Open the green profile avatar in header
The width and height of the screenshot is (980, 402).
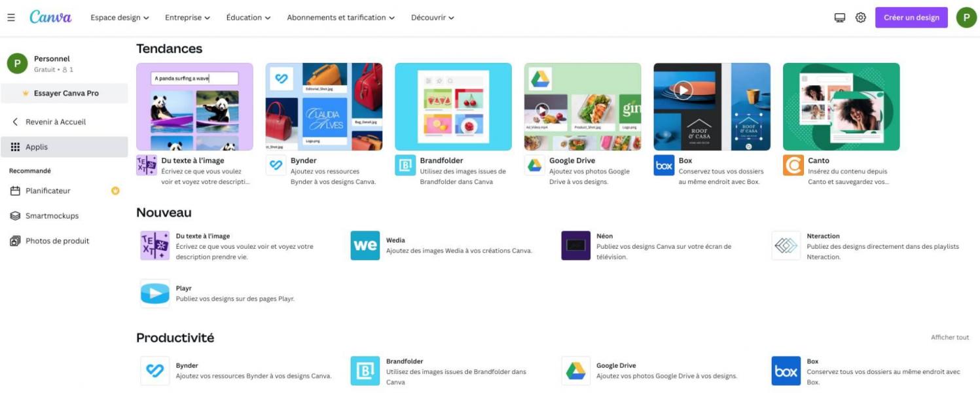966,18
